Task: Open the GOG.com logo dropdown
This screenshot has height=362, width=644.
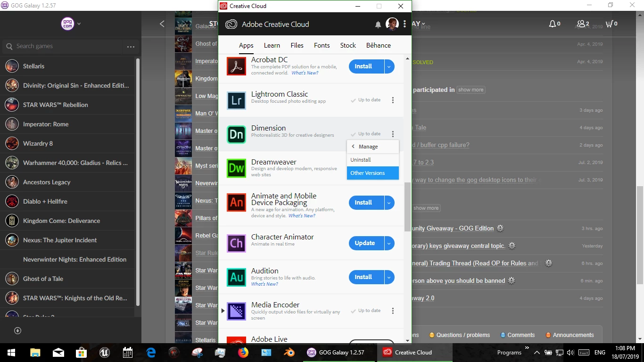Action: coord(71,24)
